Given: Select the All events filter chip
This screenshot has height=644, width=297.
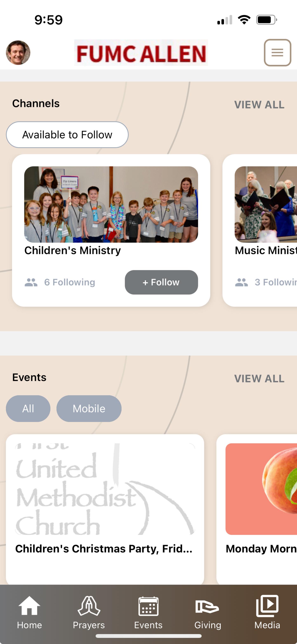Looking at the screenshot, I should [28, 408].
